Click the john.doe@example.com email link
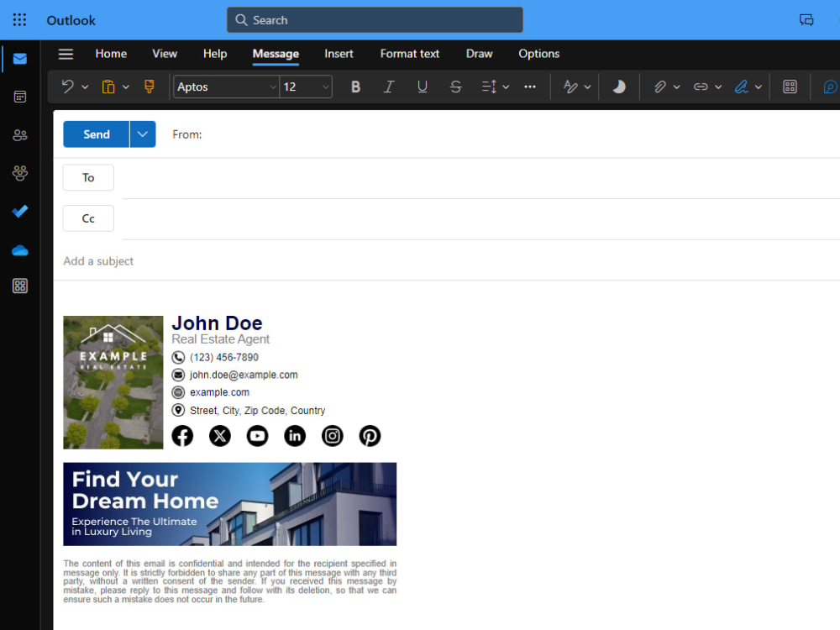The image size is (840, 630). [244, 375]
